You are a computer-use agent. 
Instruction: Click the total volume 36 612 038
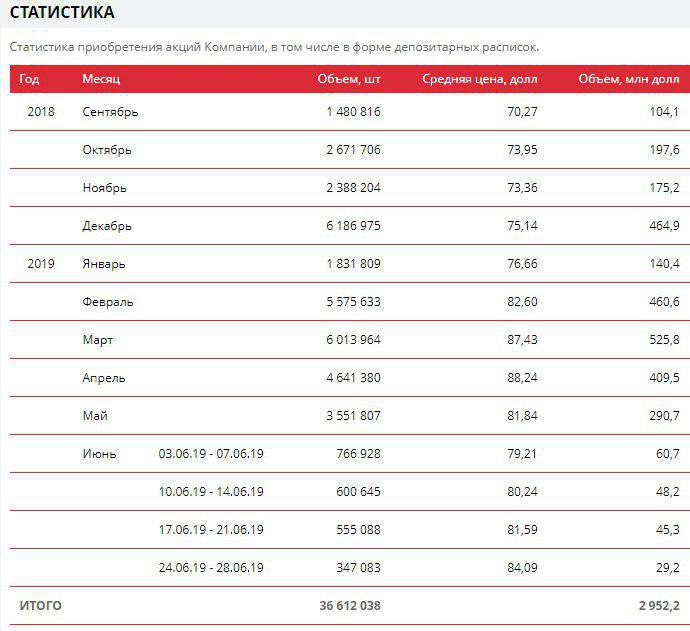(x=350, y=606)
